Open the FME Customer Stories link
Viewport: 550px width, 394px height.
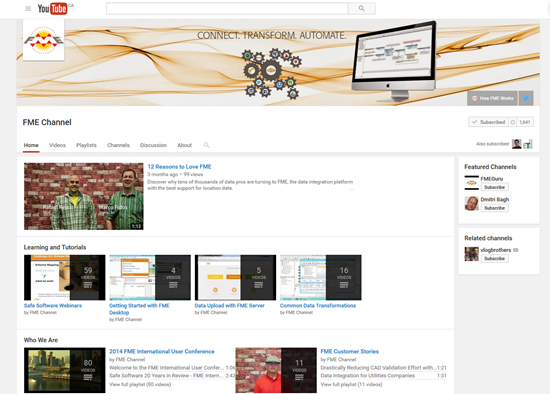click(x=350, y=352)
